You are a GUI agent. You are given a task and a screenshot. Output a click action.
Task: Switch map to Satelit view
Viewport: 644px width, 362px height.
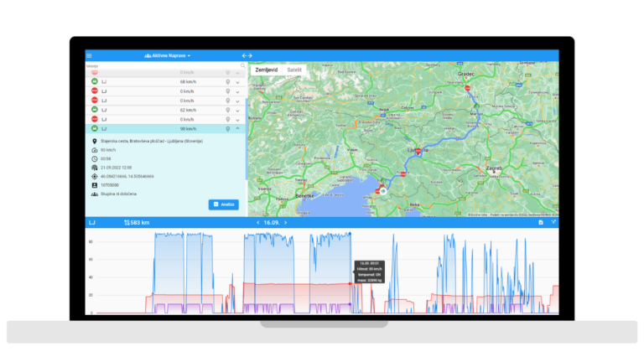[x=294, y=70]
